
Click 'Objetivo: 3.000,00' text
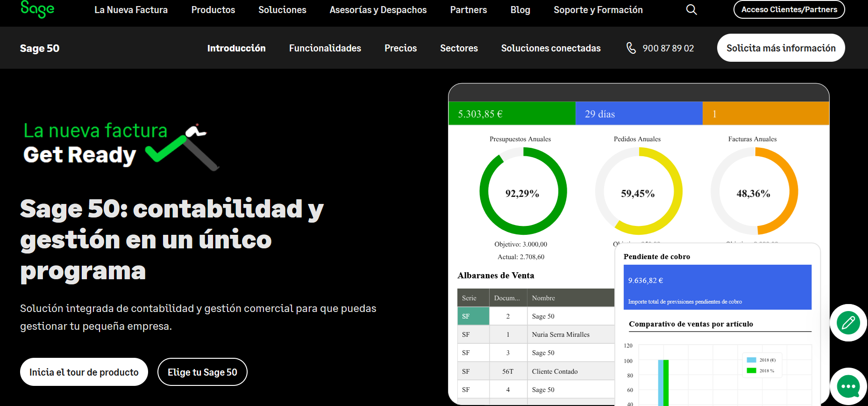[x=521, y=244]
